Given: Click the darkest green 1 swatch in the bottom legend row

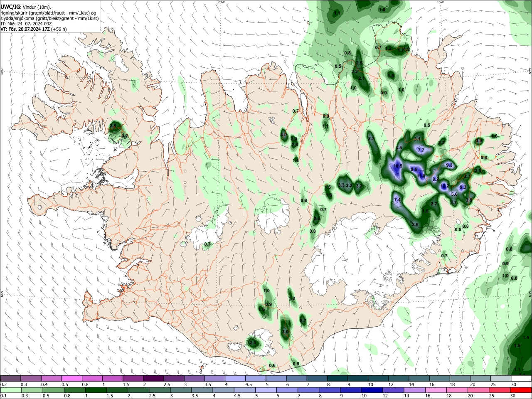Looking at the screenshot, I should [95, 390].
